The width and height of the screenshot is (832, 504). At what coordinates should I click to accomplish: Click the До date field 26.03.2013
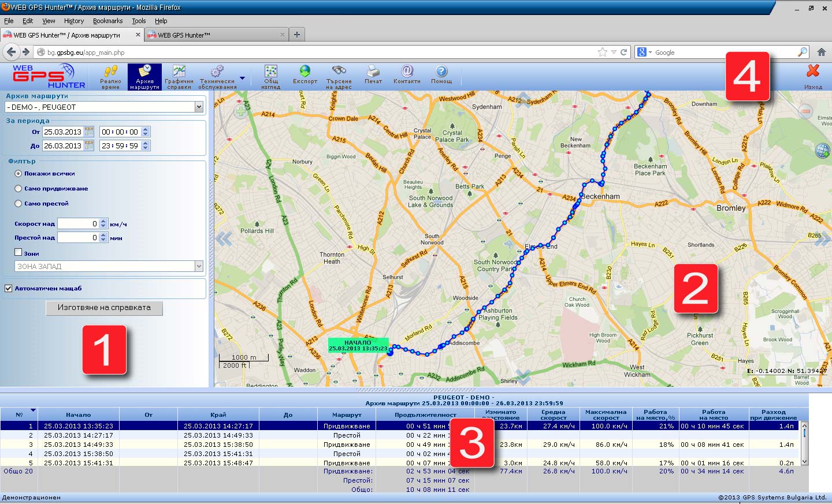tap(63, 145)
